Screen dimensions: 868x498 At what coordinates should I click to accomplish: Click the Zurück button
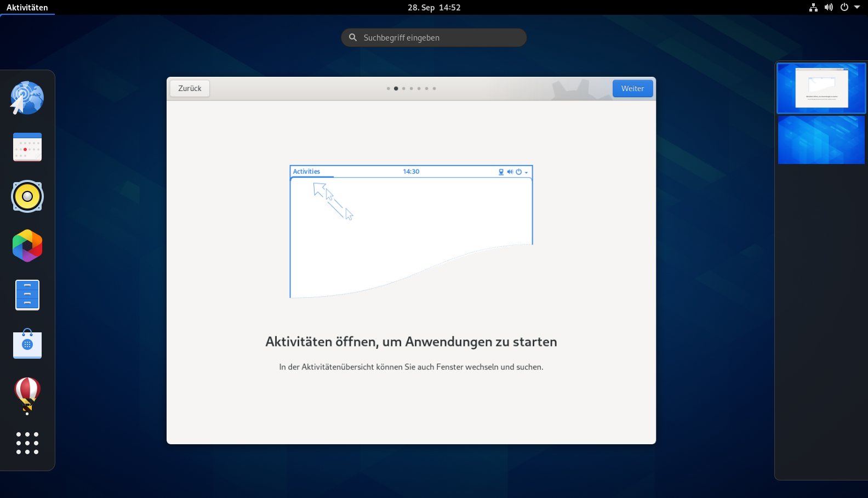coord(190,88)
